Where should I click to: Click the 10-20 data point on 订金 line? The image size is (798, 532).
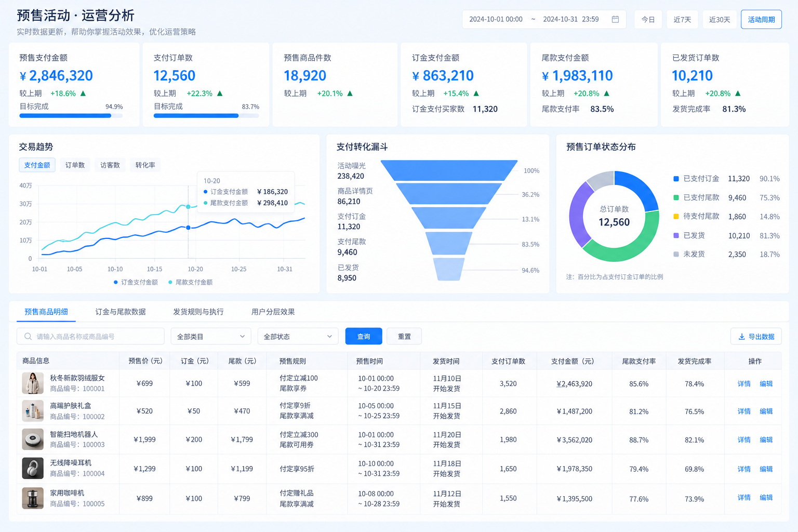[188, 228]
